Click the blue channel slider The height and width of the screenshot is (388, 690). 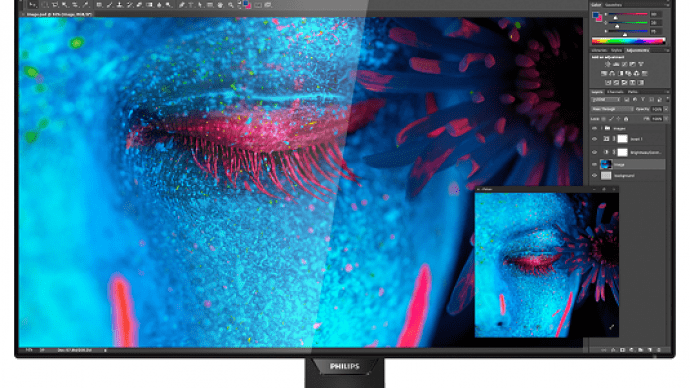point(628,31)
